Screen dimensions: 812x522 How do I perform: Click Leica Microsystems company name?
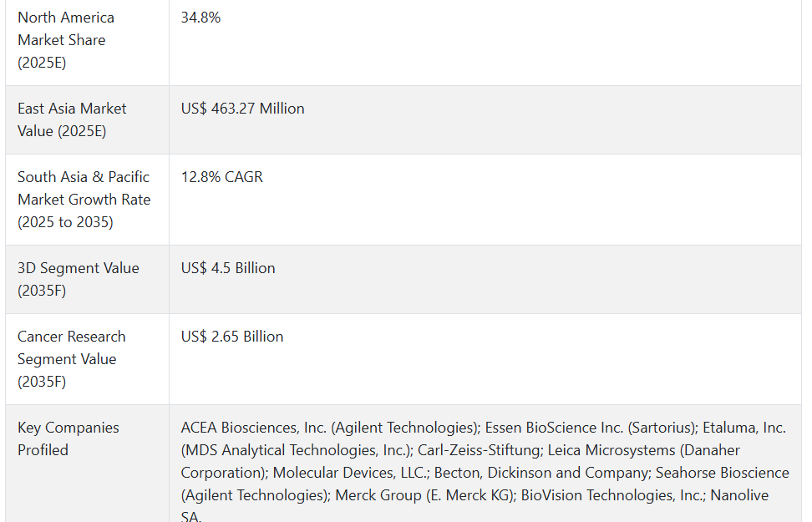[x=612, y=450]
